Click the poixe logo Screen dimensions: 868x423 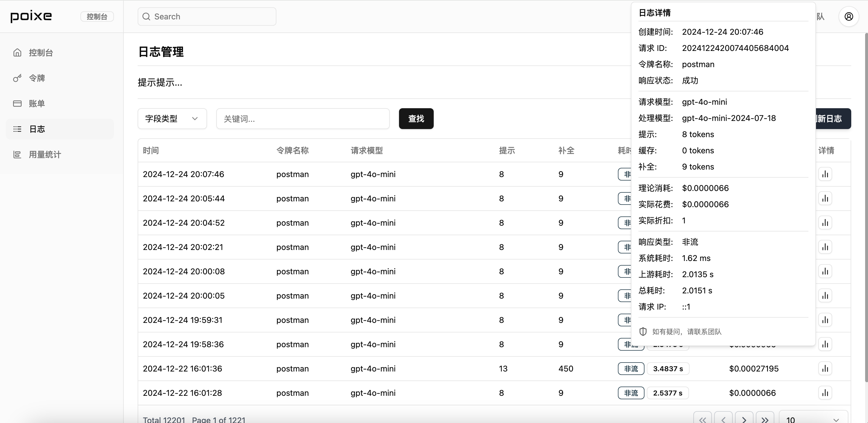tap(31, 16)
